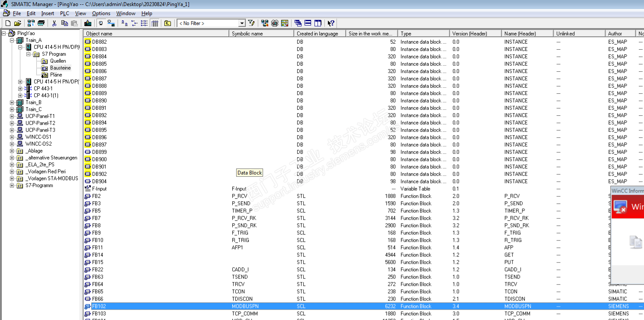This screenshot has width=644, height=320.
Task: Tile windows horizontally via toolbar icon
Action: 308,23
